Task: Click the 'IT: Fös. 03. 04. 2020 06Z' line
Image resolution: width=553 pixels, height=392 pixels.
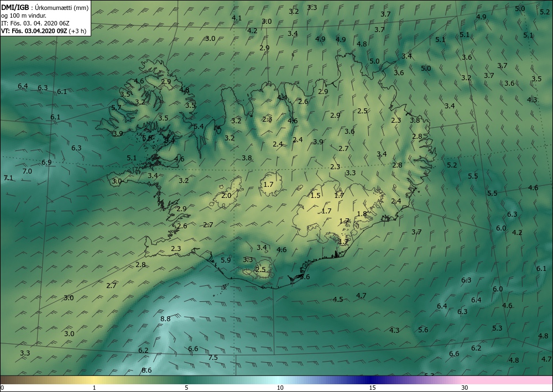Action: pos(35,23)
